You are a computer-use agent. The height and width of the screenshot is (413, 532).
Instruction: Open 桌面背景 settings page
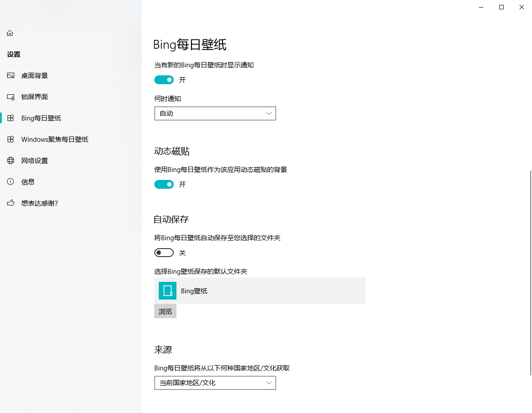point(71,76)
